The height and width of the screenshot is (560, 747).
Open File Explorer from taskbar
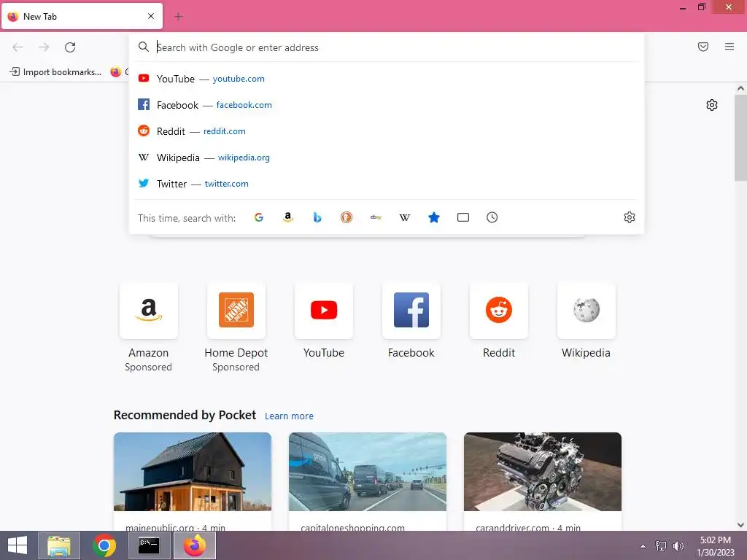(59, 545)
